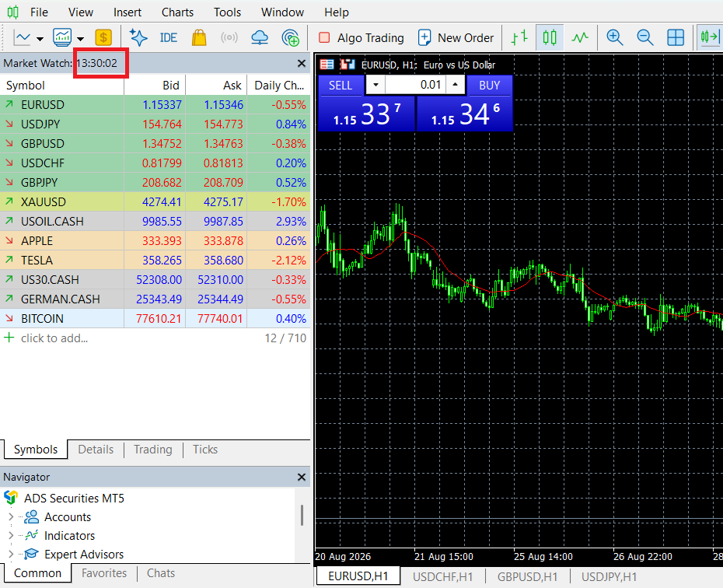Viewport: 723px width, 588px height.
Task: Open a New Order dialog
Action: pyautogui.click(x=456, y=38)
